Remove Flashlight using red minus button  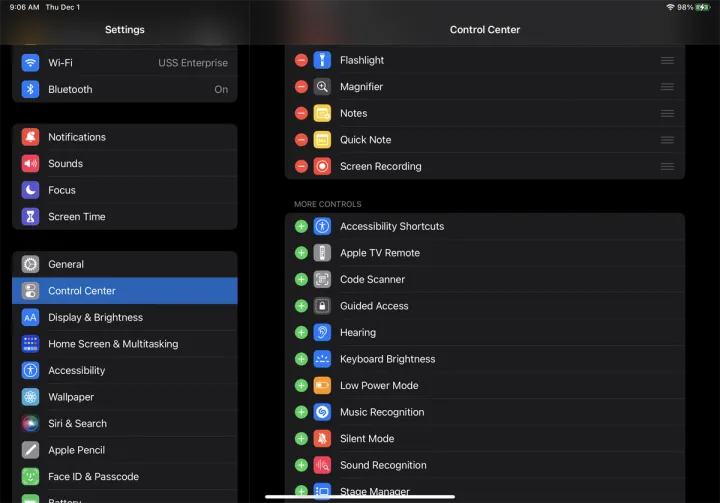(x=301, y=60)
